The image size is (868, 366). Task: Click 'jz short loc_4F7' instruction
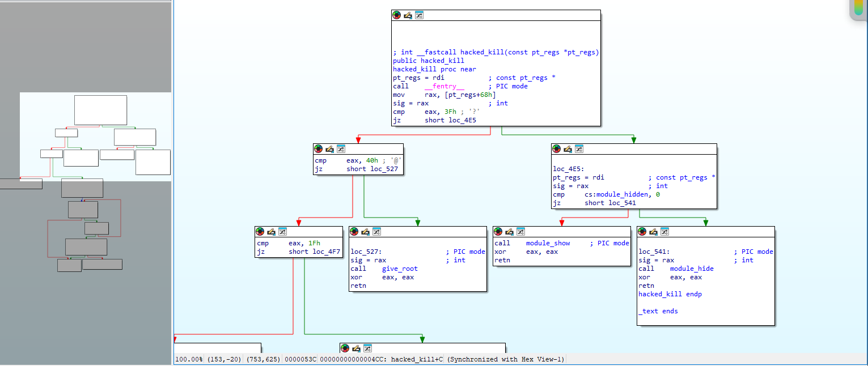(299, 252)
